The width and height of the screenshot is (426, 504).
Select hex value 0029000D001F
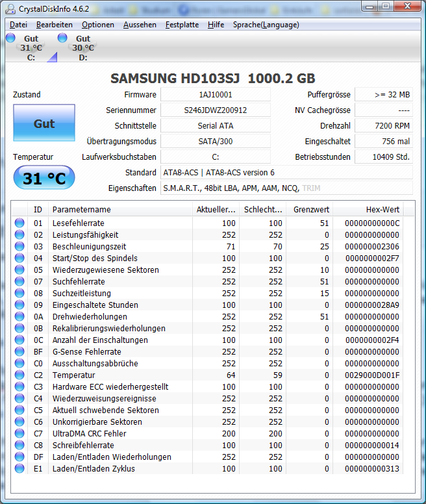tap(372, 375)
